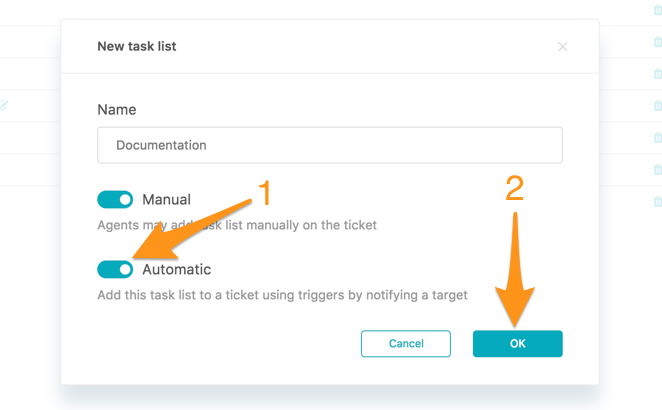
Task: Click the Name field containing Documentation
Action: [330, 145]
